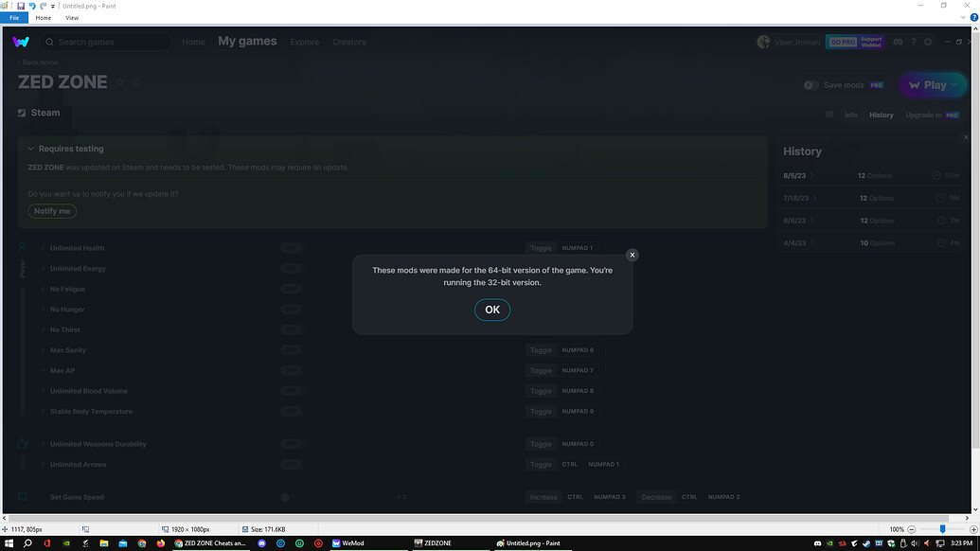Open the File menu in Paint
This screenshot has height=551, width=980.
[x=14, y=18]
